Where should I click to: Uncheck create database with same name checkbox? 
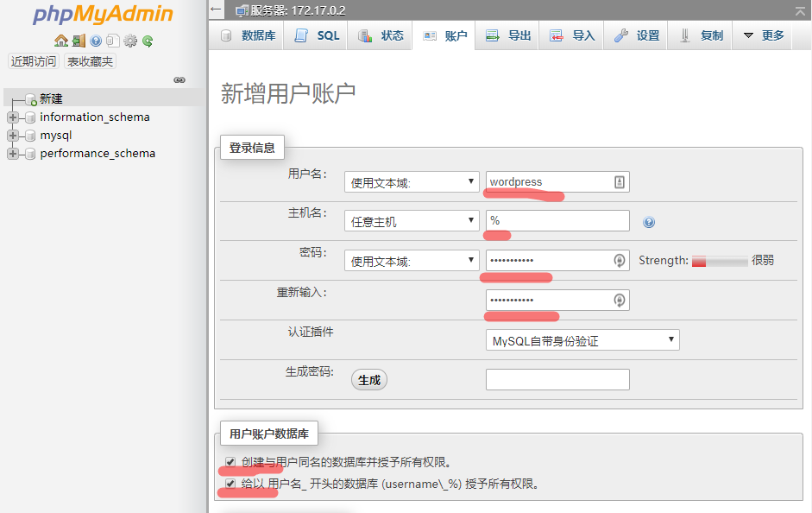(230, 462)
